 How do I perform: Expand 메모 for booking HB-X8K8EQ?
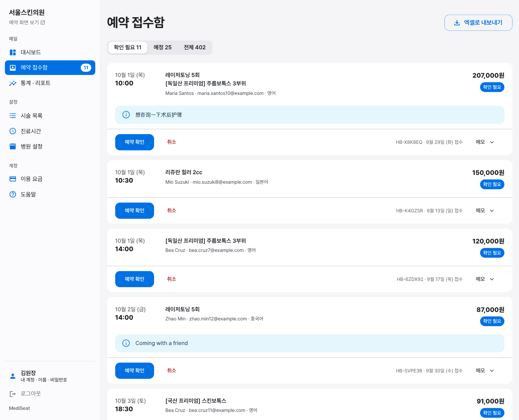[x=485, y=142]
